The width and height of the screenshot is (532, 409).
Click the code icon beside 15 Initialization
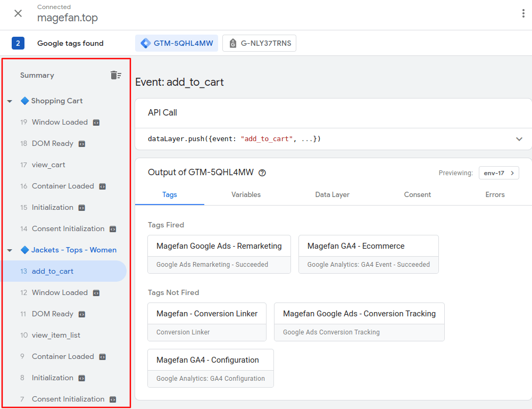click(82, 208)
